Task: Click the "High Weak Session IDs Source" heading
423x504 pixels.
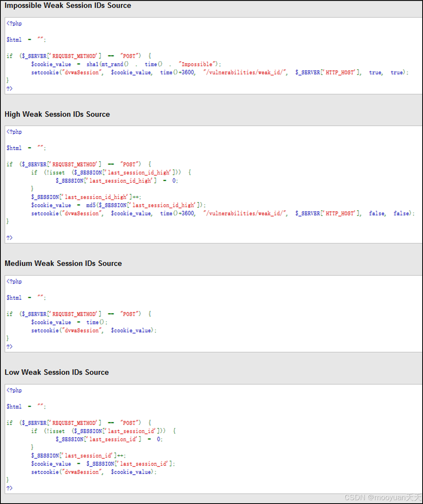Action: tap(57, 114)
